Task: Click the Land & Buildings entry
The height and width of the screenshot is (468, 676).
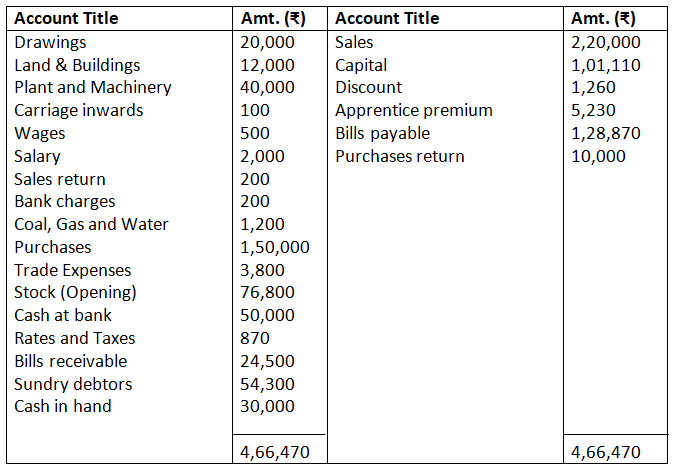Action: pos(77,65)
